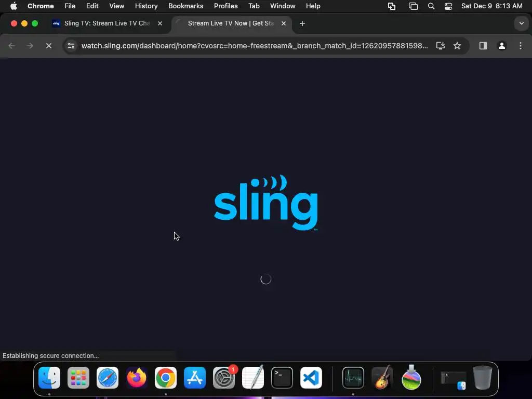The height and width of the screenshot is (399, 532).
Task: Open Finder from the Dock
Action: (x=49, y=378)
